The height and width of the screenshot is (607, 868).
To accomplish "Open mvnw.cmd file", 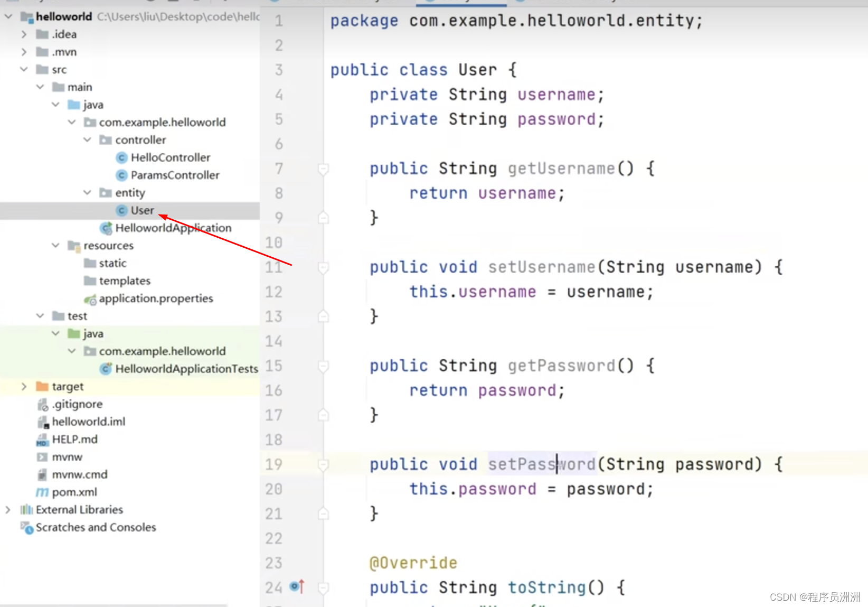I will (79, 474).
